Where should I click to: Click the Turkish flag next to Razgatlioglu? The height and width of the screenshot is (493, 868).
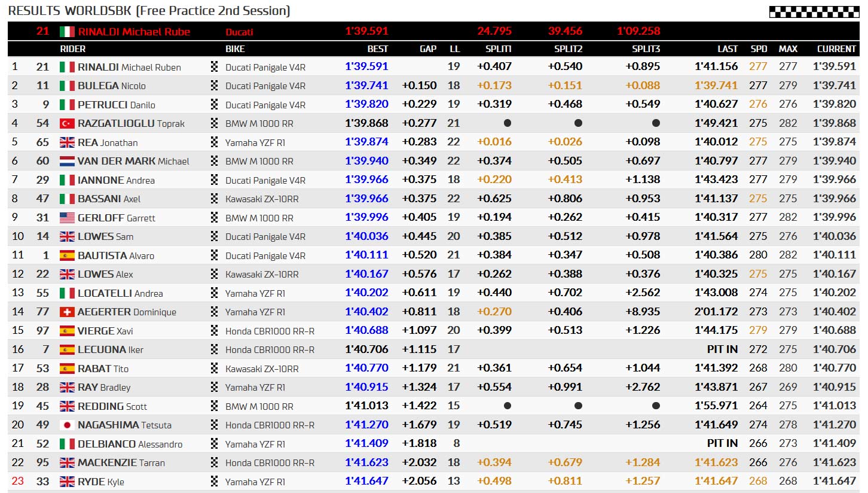tap(67, 124)
